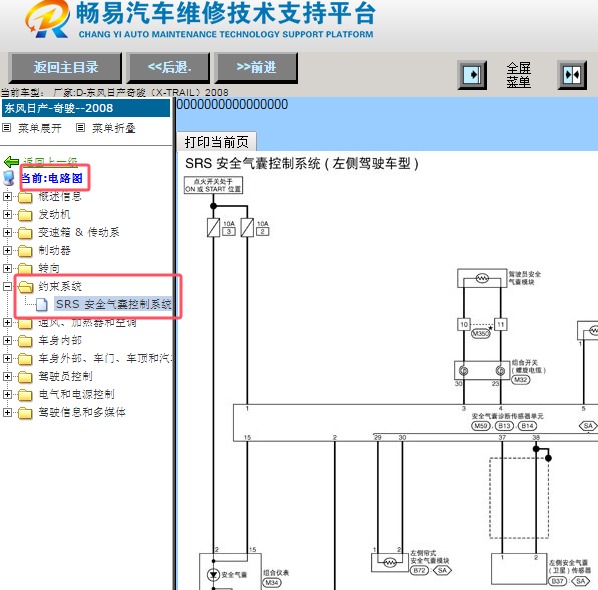Select the 车身内部 tree item
This screenshot has height=590, width=598.
click(60, 340)
